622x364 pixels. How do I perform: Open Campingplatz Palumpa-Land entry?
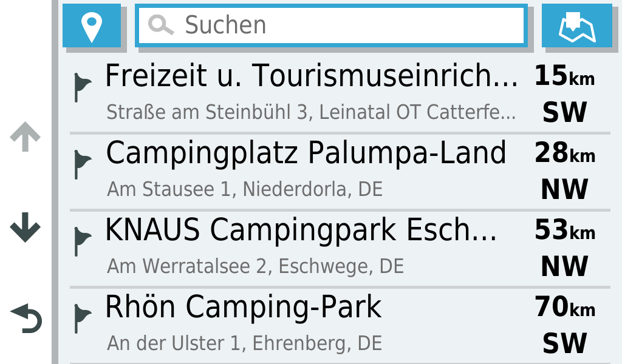tap(306, 153)
